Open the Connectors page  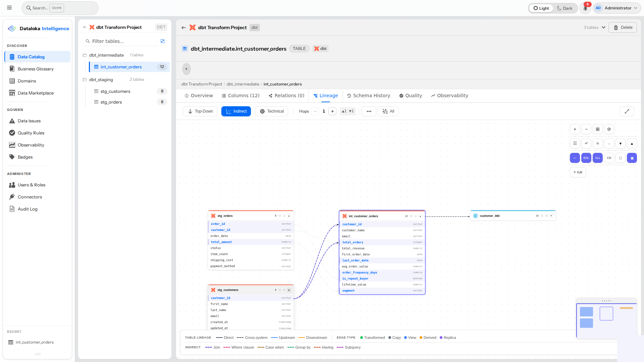(x=29, y=197)
